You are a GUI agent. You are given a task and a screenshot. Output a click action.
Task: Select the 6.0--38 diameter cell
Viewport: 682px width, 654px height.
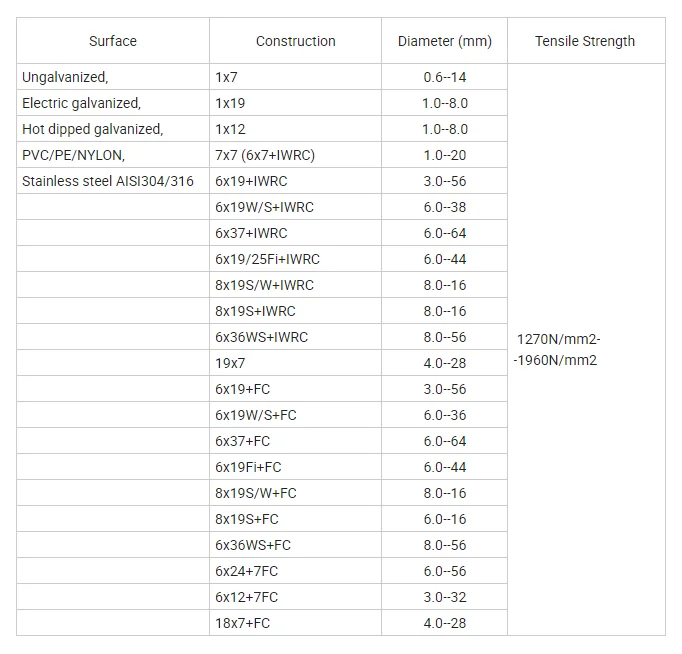(445, 207)
